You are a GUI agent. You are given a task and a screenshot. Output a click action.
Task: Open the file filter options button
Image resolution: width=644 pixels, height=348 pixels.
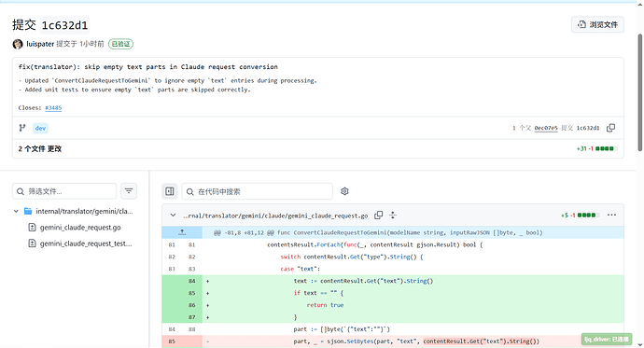tap(129, 191)
